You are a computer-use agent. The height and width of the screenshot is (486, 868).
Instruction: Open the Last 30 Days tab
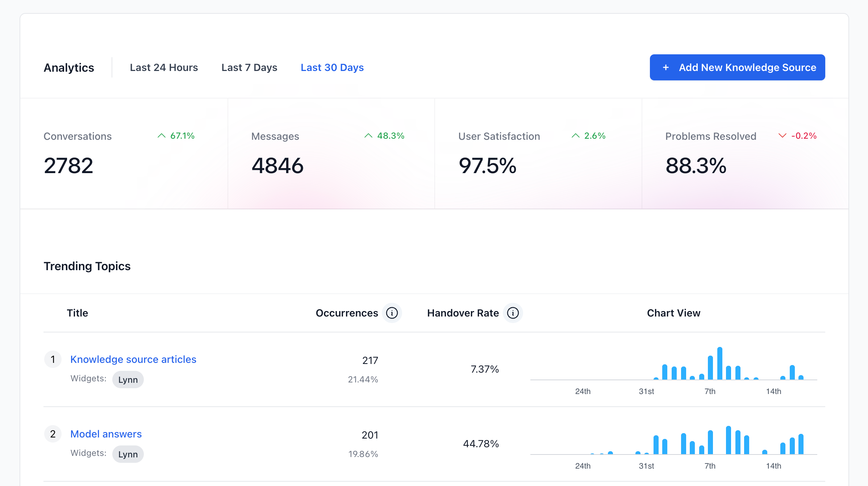[332, 68]
